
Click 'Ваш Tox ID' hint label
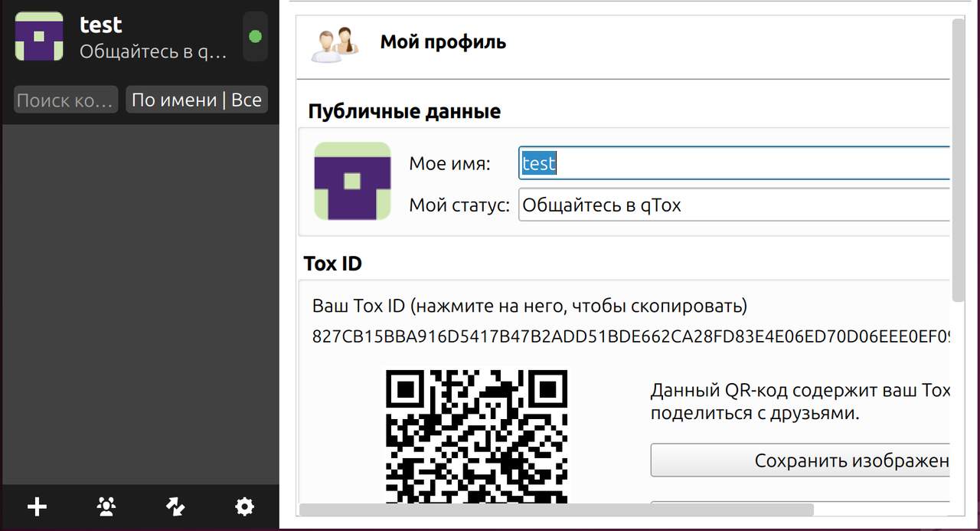[x=530, y=306]
